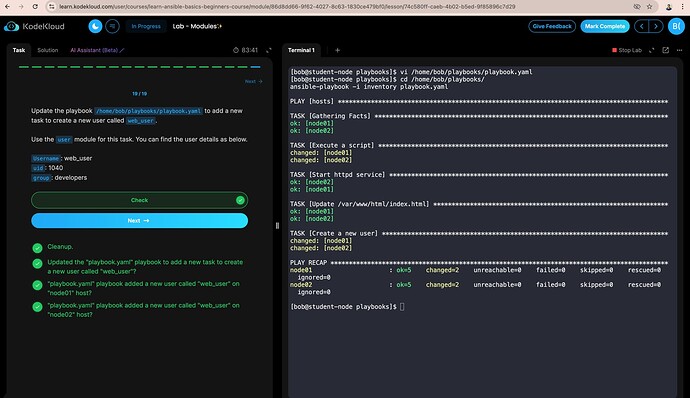Click the lab timer clock icon
The image size is (690, 398).
tap(236, 50)
